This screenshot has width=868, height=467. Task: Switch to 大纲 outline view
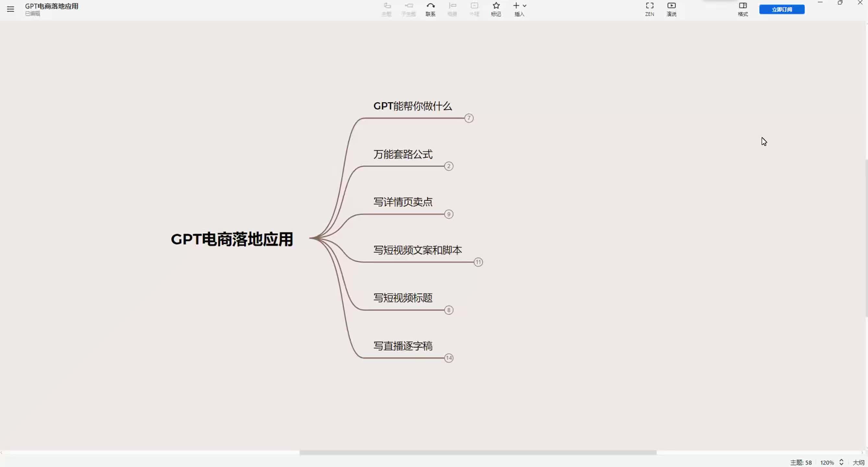point(858,462)
